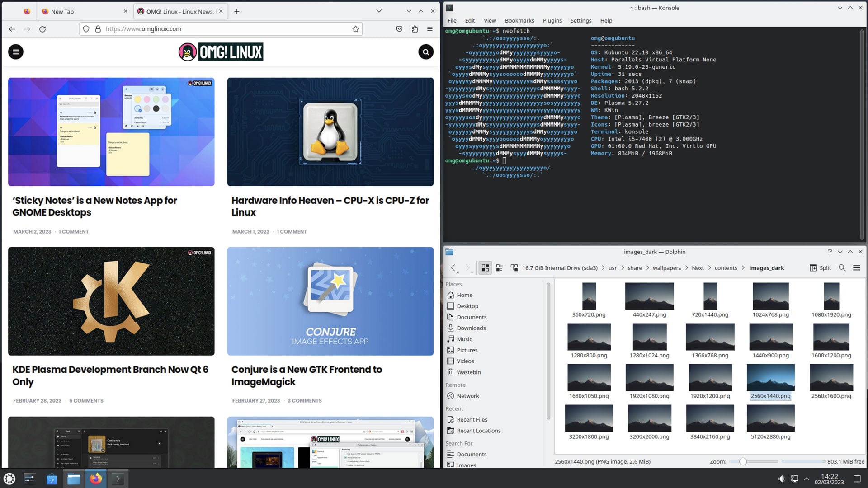Open a new Firefox tab
The height and width of the screenshot is (488, 868).
pyautogui.click(x=237, y=11)
